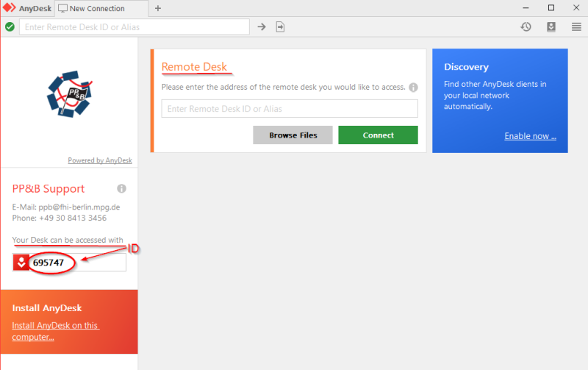Click the support phone number text
588x370 pixels.
pos(73,218)
